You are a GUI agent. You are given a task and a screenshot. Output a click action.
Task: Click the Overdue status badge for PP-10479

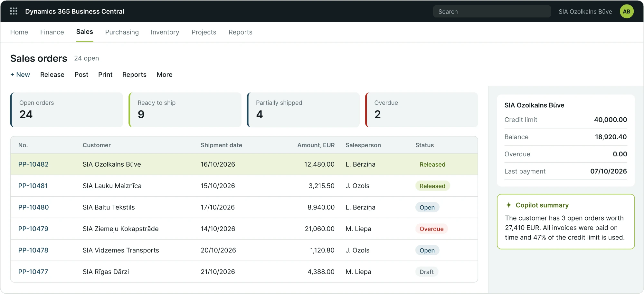pyautogui.click(x=431, y=229)
